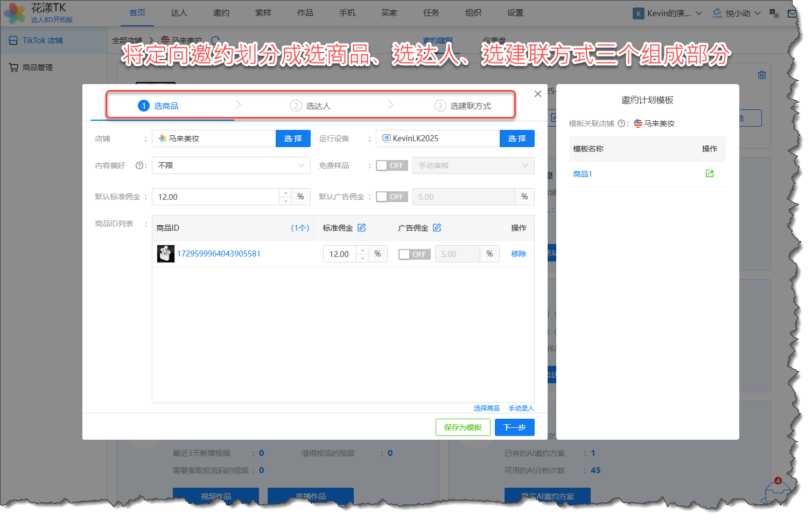The height and width of the screenshot is (520, 812).
Task: Click the edit icon beside 广告佣金 header
Action: 437,228
